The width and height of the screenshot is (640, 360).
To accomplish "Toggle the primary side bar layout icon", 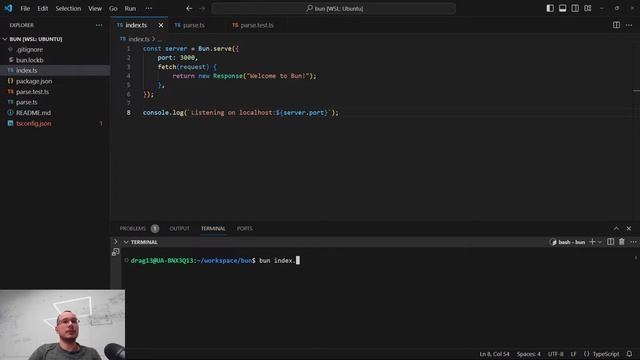I will point(550,8).
